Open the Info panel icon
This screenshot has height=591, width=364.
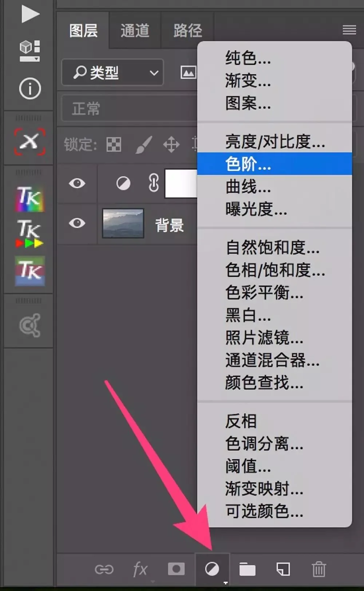tap(30, 89)
